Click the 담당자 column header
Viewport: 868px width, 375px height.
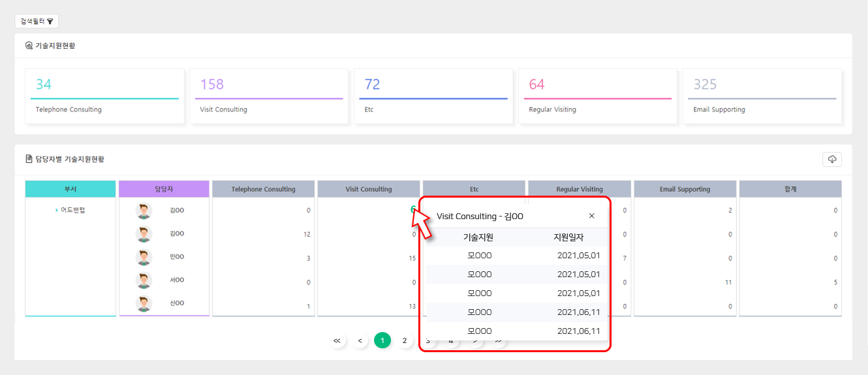pos(164,189)
